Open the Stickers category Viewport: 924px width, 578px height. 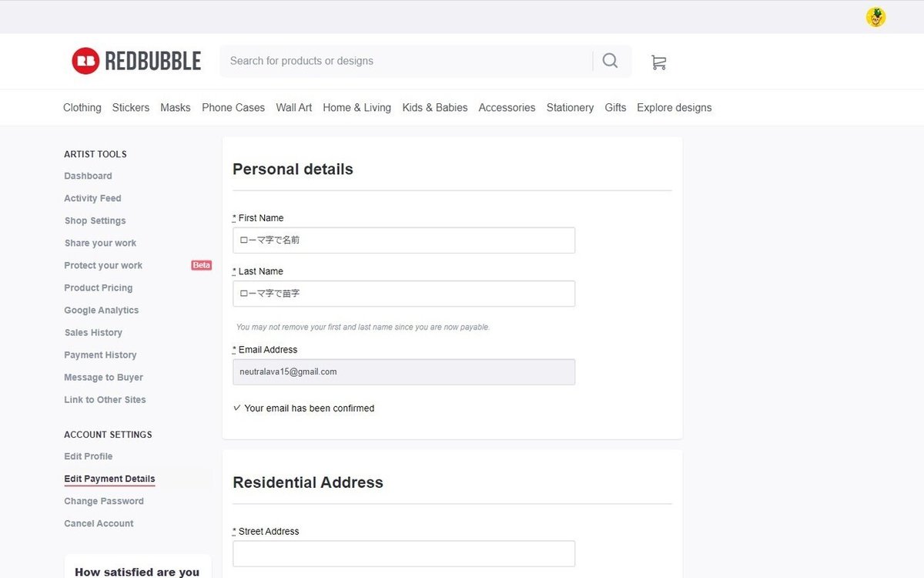131,108
